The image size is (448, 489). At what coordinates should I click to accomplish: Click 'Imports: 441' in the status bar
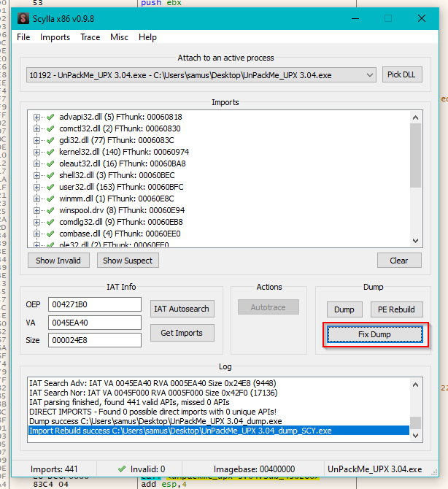coord(54,469)
